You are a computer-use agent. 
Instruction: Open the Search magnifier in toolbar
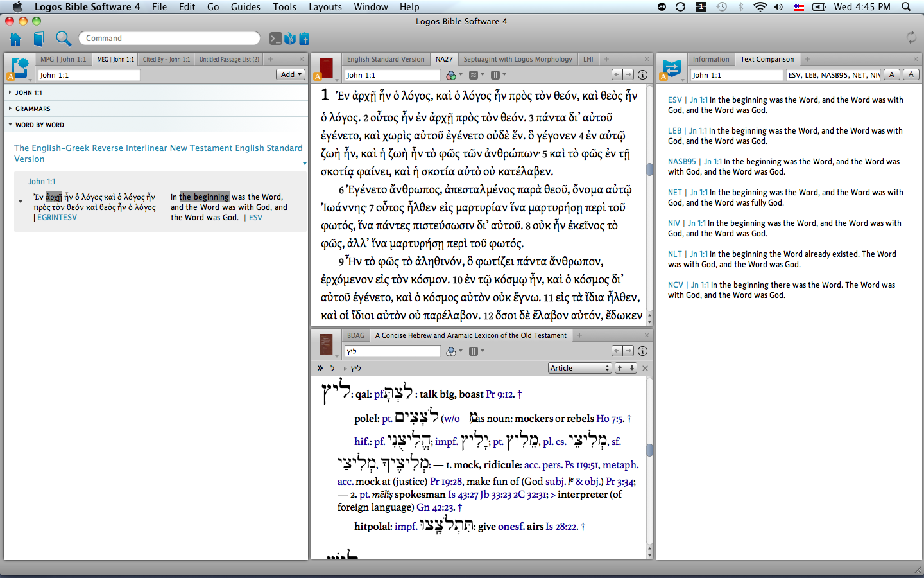click(x=63, y=39)
